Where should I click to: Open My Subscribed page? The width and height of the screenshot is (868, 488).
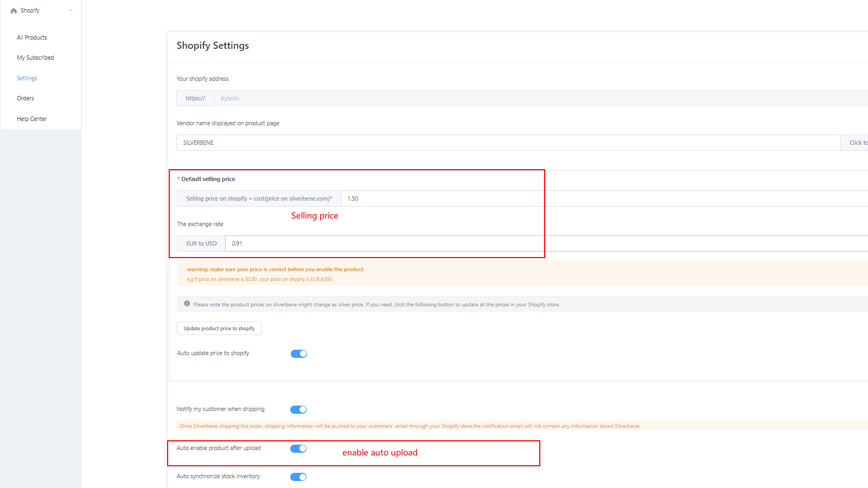tap(35, 57)
